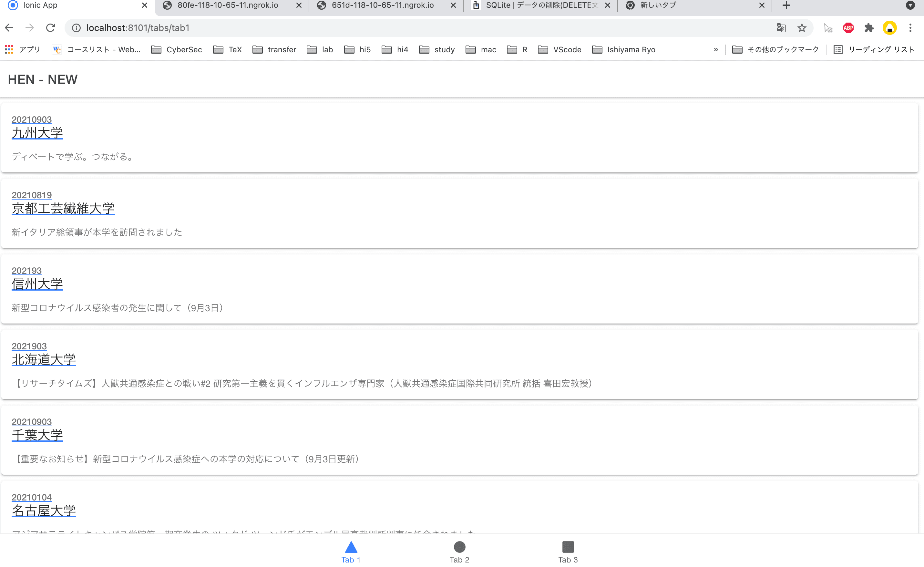The image size is (924, 567).
Task: Open the リーディング リスト panel
Action: click(874, 49)
